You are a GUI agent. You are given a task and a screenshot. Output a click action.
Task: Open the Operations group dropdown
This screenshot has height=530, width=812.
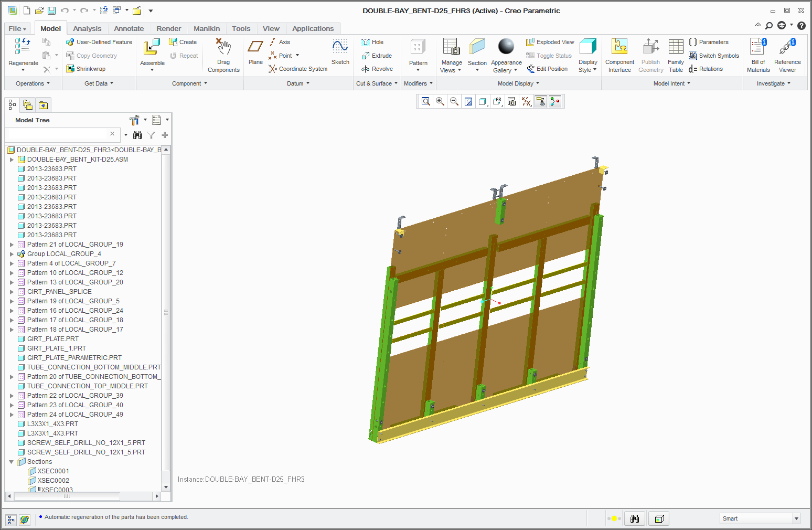point(33,83)
